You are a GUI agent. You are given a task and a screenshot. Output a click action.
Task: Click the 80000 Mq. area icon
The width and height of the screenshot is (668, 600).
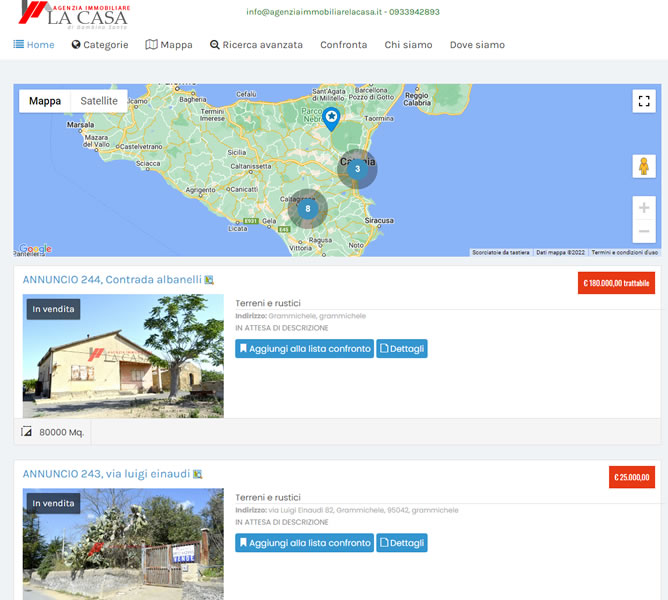(26, 432)
